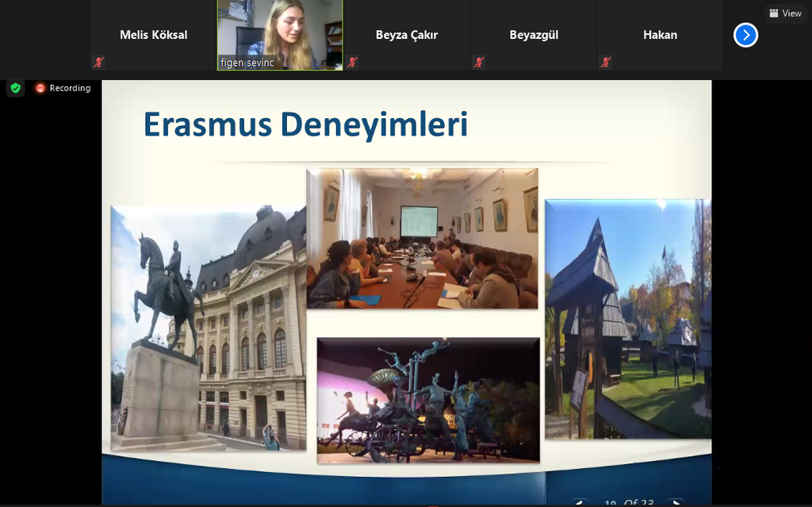Click the figen sevinc name label
The image size is (812, 507).
pos(247,63)
